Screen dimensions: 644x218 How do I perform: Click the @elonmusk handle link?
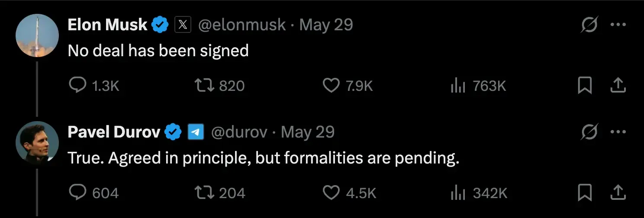pyautogui.click(x=241, y=25)
